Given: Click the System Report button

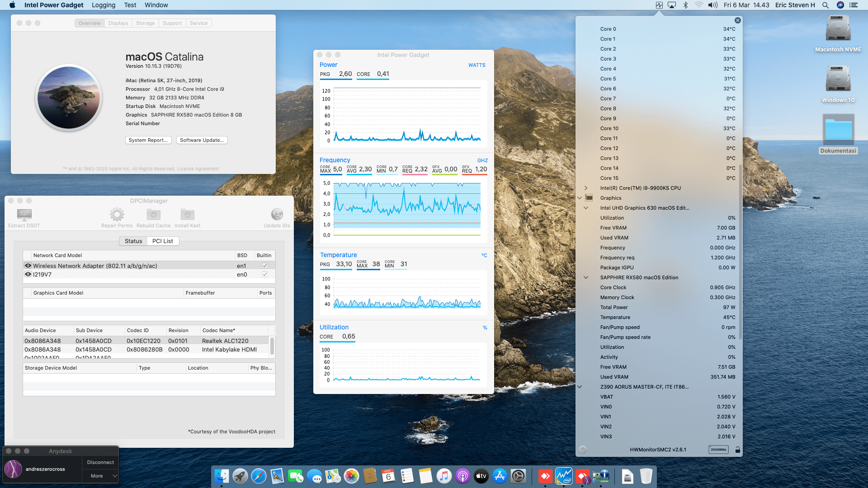Looking at the screenshot, I should tap(148, 140).
